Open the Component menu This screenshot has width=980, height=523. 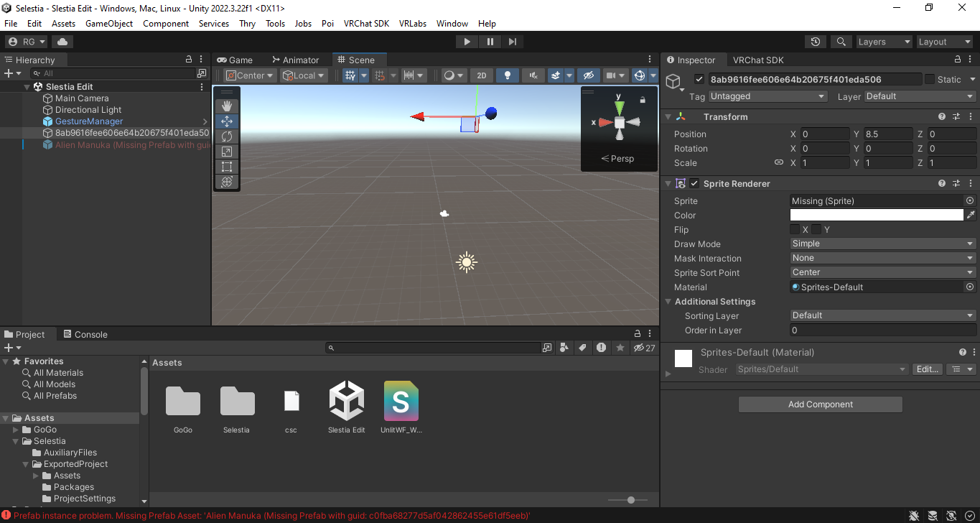166,24
